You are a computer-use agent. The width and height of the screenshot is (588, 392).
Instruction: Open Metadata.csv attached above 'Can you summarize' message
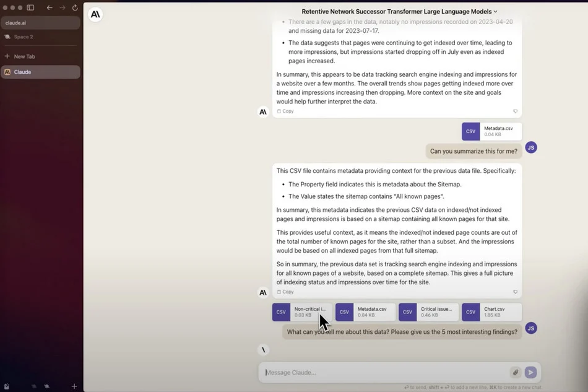491,131
